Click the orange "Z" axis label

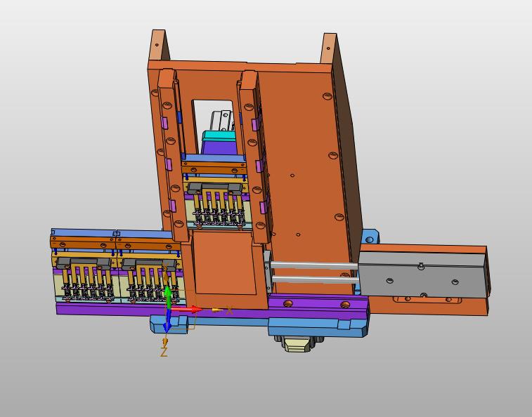pyautogui.click(x=164, y=352)
